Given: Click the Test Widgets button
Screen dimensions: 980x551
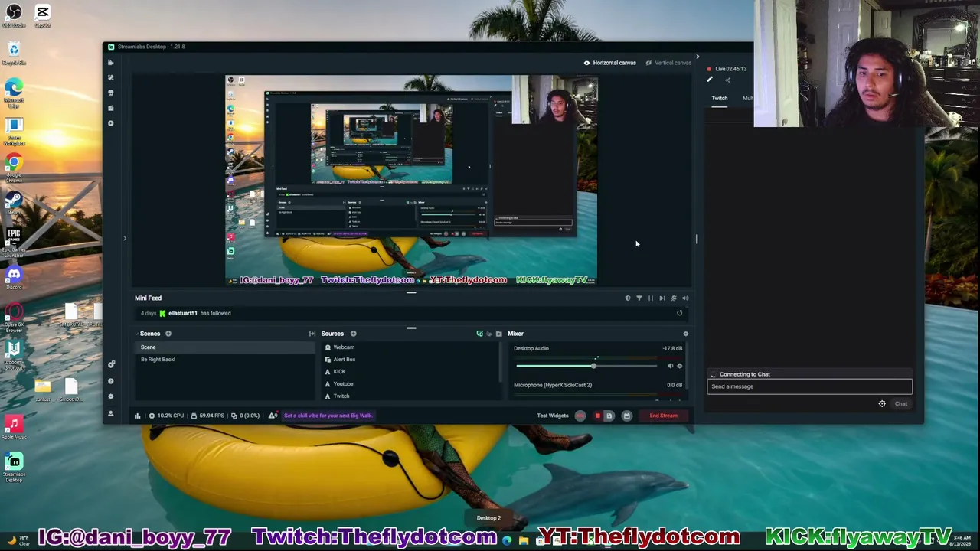Looking at the screenshot, I should point(553,416).
